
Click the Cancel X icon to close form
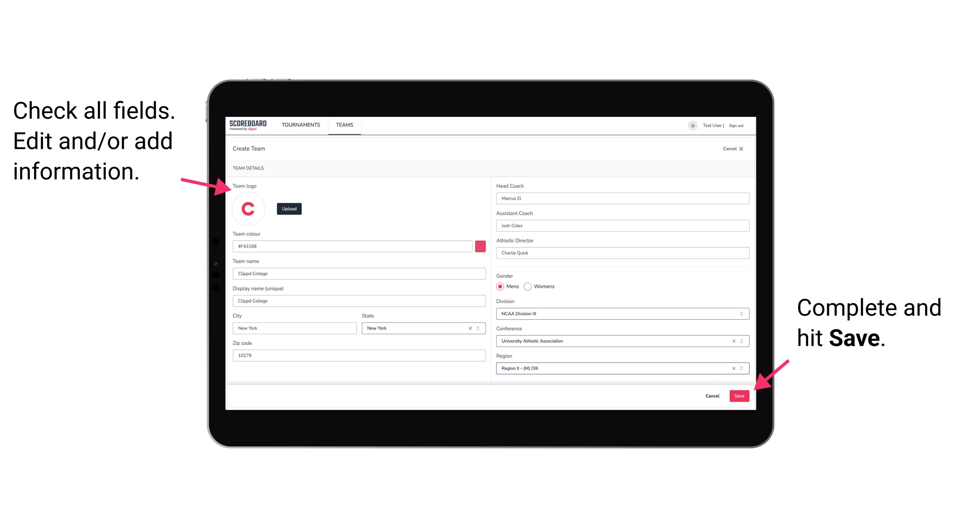point(744,148)
